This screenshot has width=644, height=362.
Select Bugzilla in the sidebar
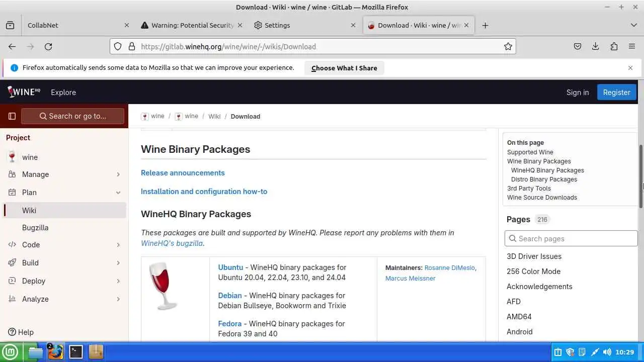(64, 227)
